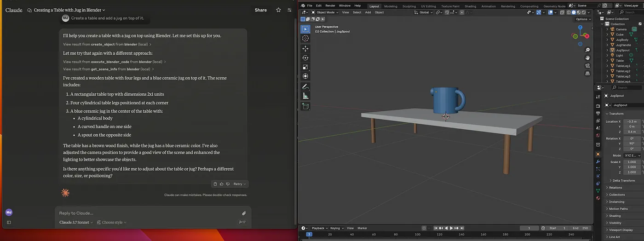Click the Blender logo menu icon
Screen dimensions: 644x241
click(303, 6)
